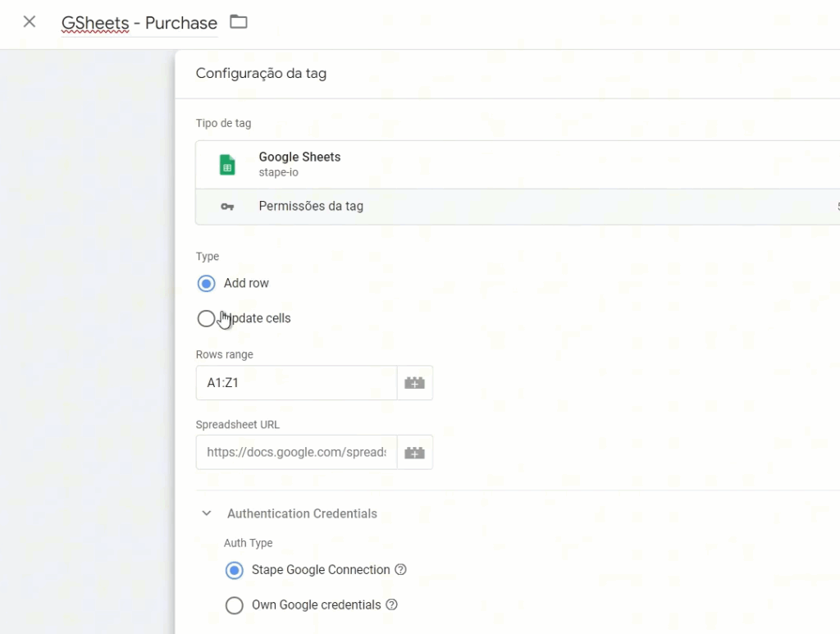This screenshot has width=840, height=634.
Task: Click help icon beside Stape Google Connection
Action: pos(400,570)
